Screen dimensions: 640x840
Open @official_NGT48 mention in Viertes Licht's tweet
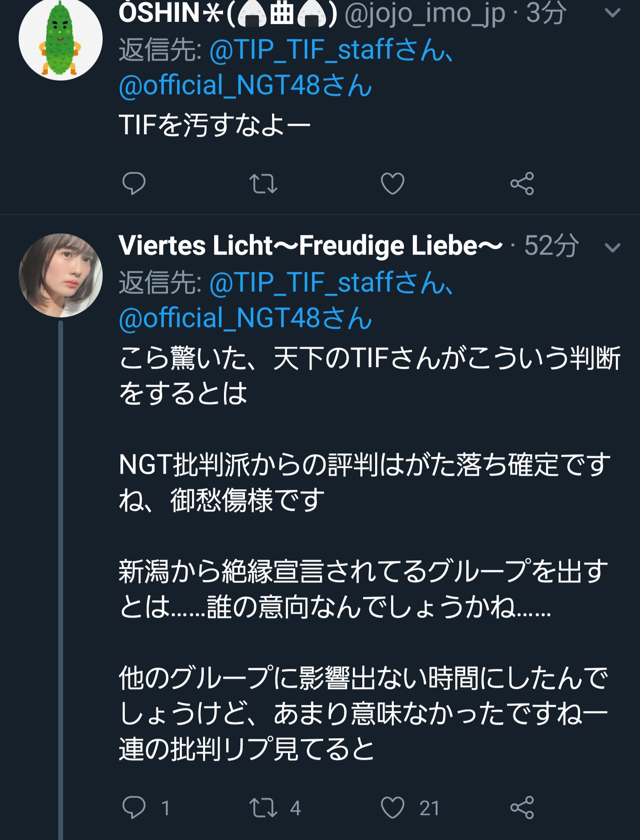(245, 319)
